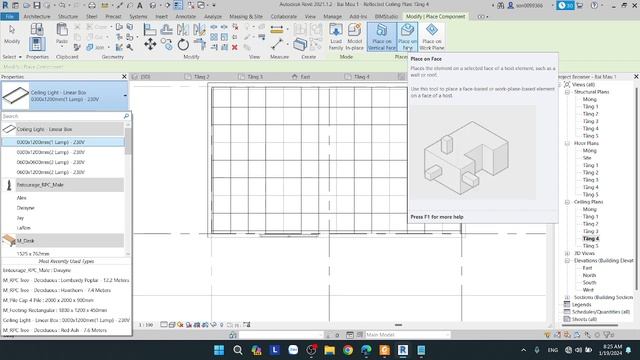Click the red Delete X icon
The height and width of the screenshot is (360, 640).
[x=235, y=47]
